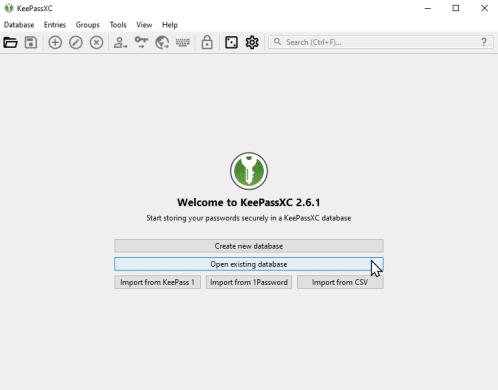Image resolution: width=498 pixels, height=390 pixels.
Task: Click the Edit entry pencil icon
Action: pos(76,43)
